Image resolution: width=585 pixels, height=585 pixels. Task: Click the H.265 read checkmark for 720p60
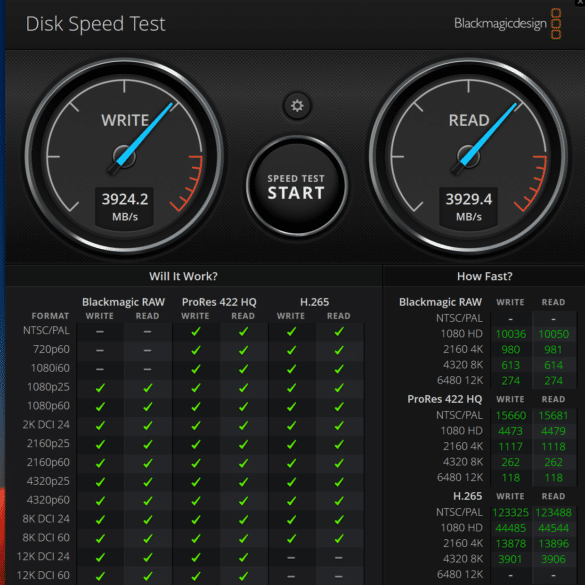339,350
